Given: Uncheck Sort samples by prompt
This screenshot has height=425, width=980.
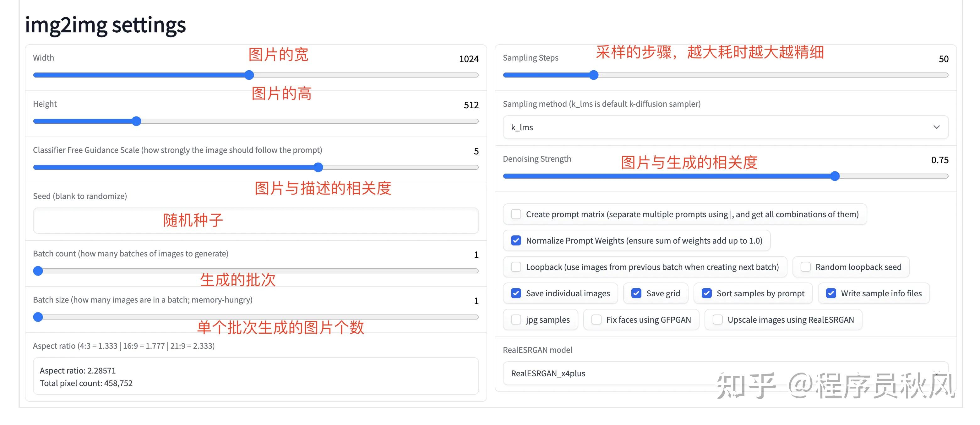Looking at the screenshot, I should coord(706,293).
